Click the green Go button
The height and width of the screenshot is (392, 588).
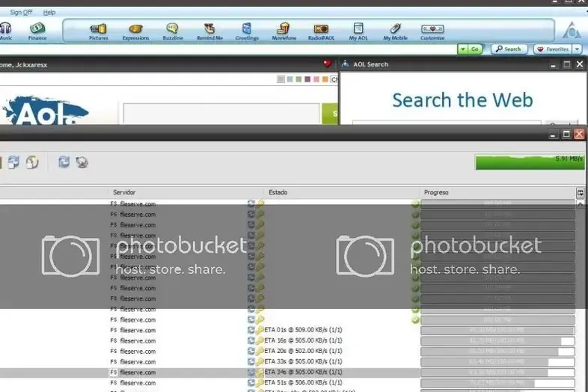coord(475,49)
